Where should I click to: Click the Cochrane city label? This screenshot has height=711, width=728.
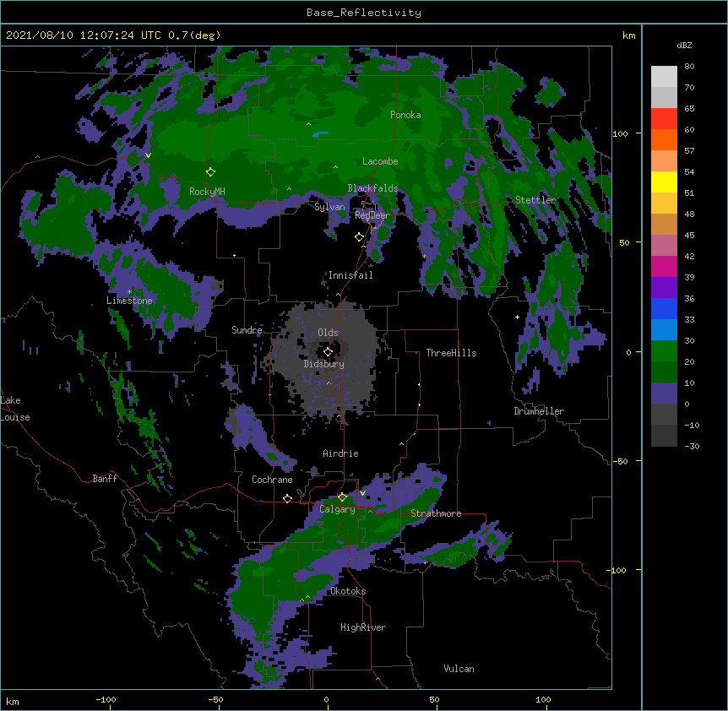[x=272, y=480]
